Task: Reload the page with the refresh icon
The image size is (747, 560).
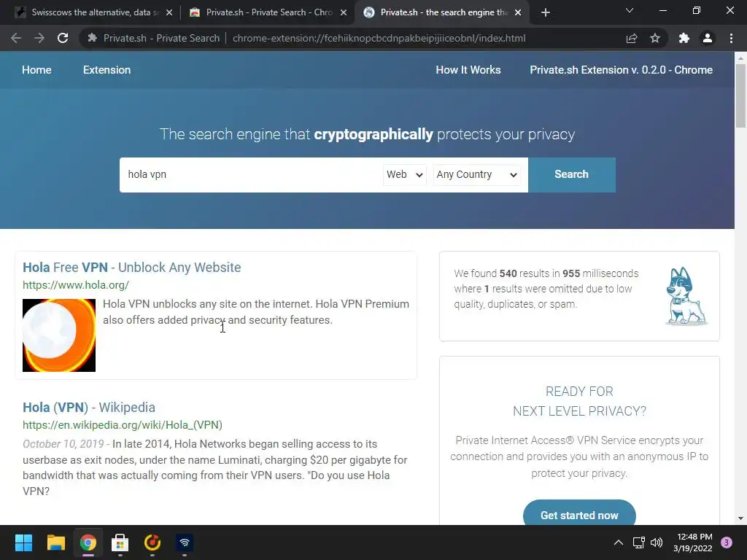Action: [63, 38]
